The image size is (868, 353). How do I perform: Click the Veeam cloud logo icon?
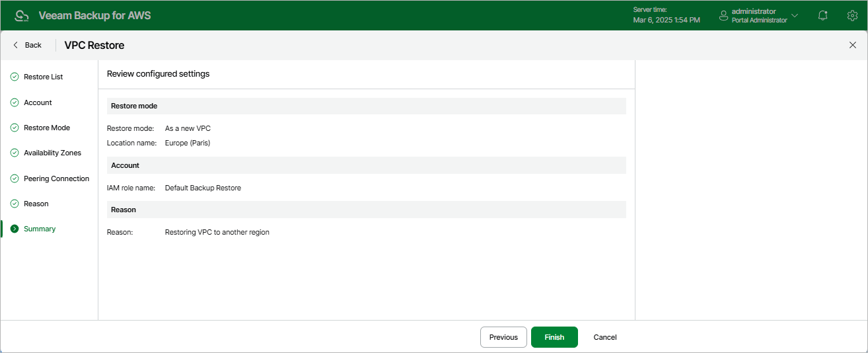click(x=22, y=15)
